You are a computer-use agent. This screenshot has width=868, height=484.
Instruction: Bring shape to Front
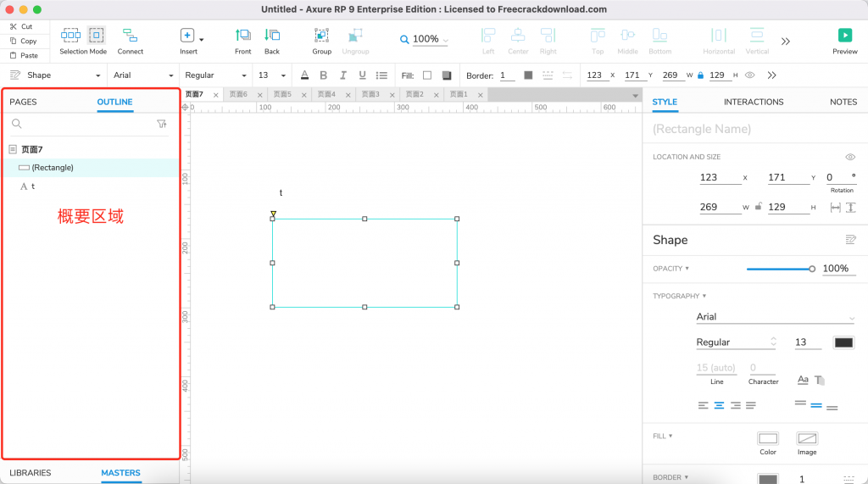(x=243, y=36)
